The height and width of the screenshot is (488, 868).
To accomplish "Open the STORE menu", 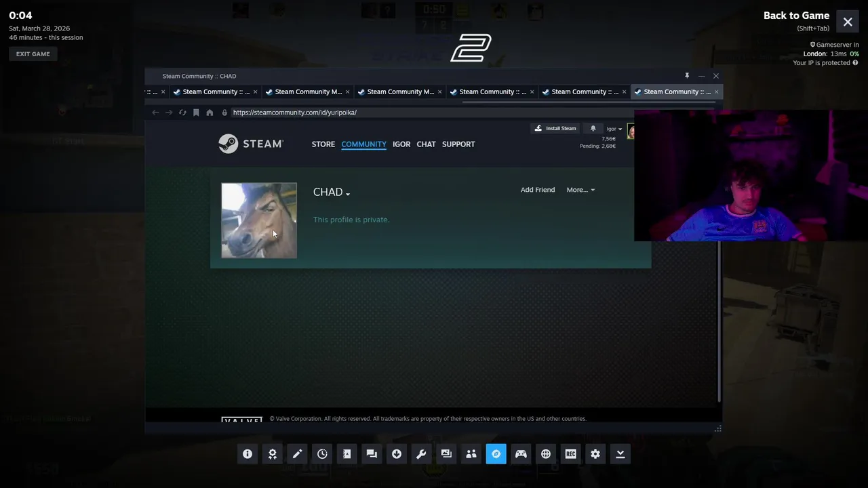I will tap(323, 144).
